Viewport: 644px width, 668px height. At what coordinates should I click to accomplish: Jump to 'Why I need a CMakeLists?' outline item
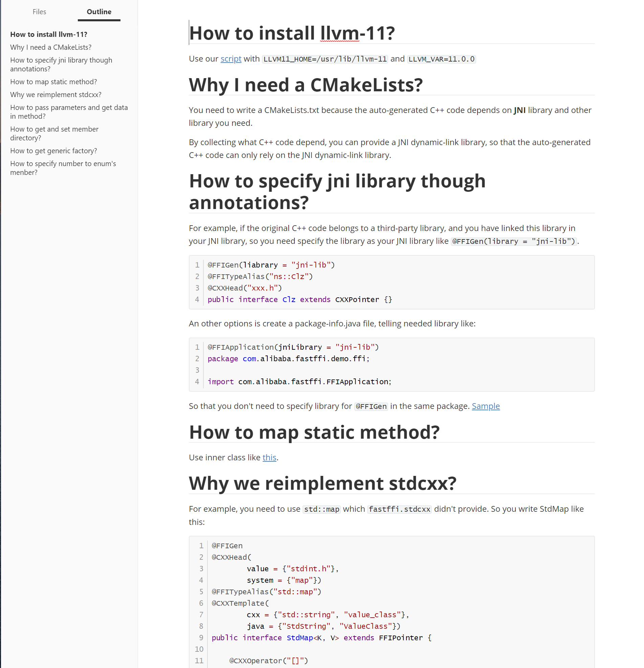coord(51,47)
